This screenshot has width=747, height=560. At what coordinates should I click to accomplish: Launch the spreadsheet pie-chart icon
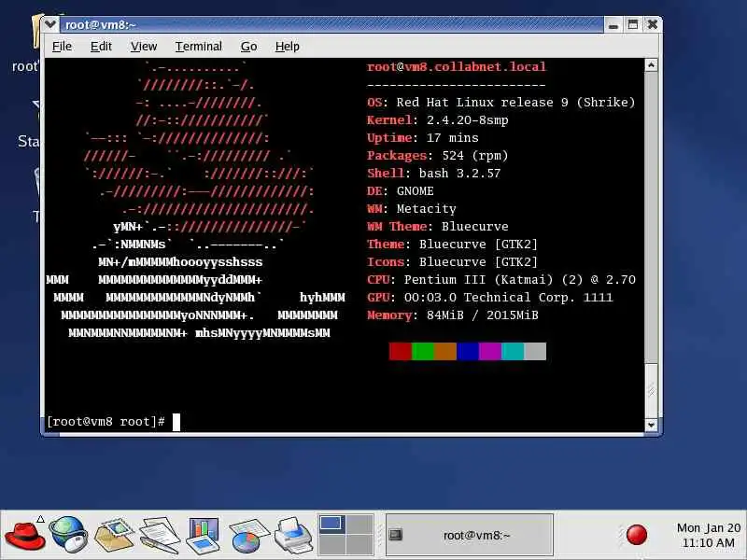point(248,536)
